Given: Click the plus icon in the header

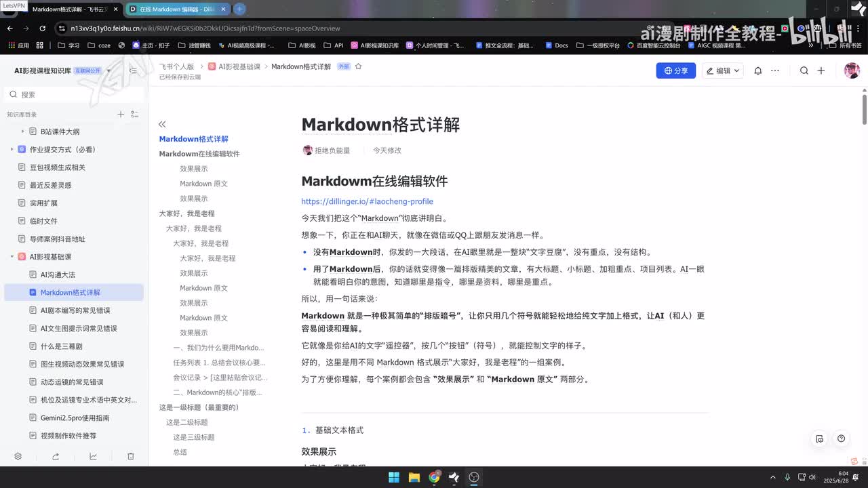Looking at the screenshot, I should 821,70.
